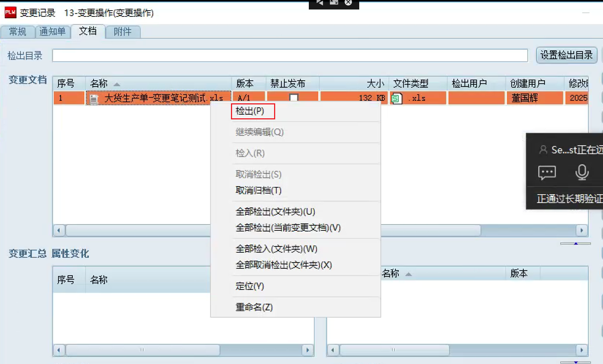Click right arrow of 变更文档 horizontal scrollbar
This screenshot has height=364, width=603.
(581, 230)
